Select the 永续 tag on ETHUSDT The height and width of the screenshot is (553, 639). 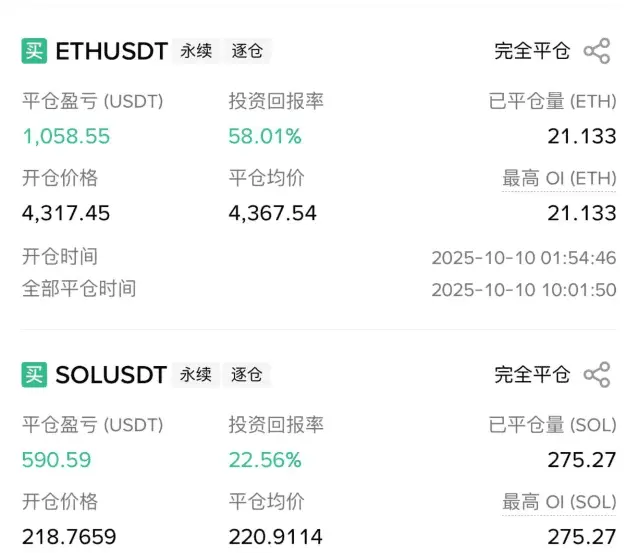coord(196,51)
